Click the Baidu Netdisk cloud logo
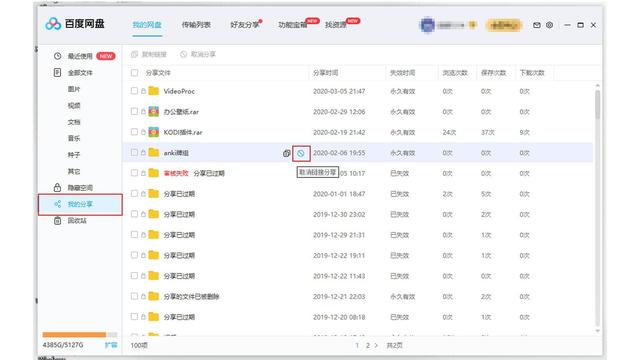 pos(53,24)
